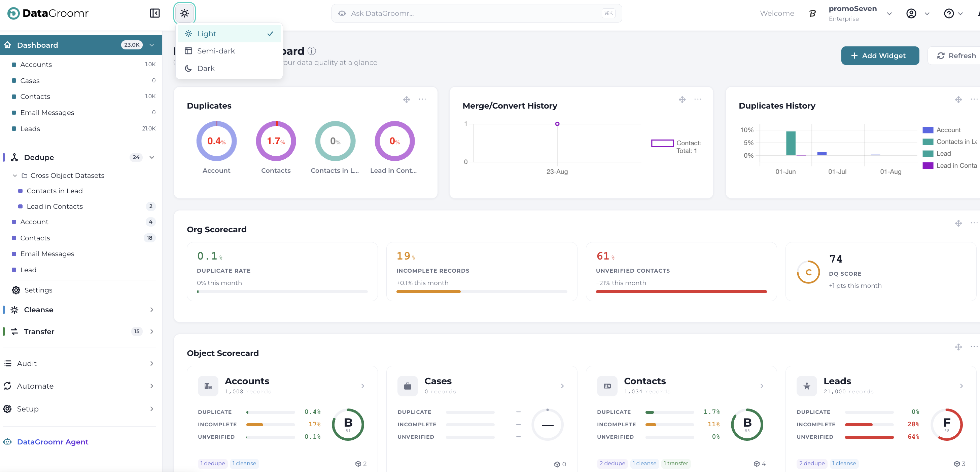This screenshot has height=472, width=980.
Task: Move the Merge/Convert History widget handle
Action: pyautogui.click(x=682, y=100)
